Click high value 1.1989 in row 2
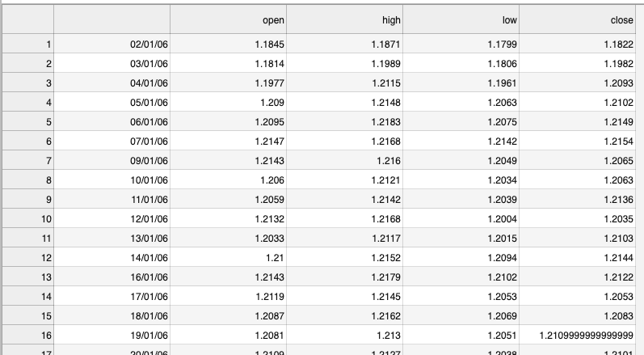The height and width of the screenshot is (355, 644). click(x=344, y=64)
